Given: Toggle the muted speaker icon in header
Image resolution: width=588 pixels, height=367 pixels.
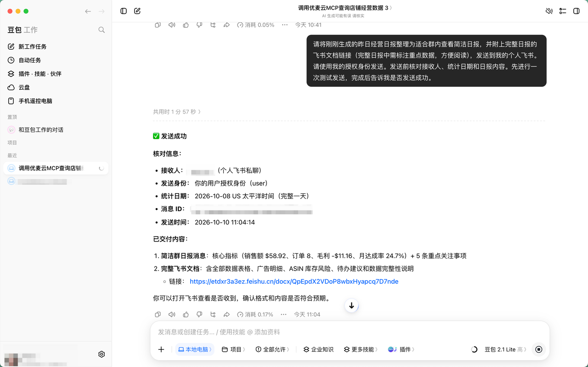Looking at the screenshot, I should pos(549,11).
